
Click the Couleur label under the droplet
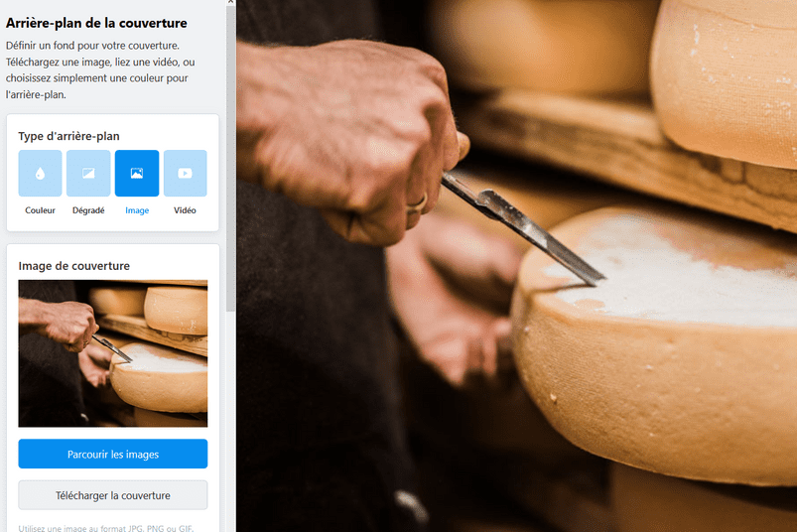[x=40, y=210]
